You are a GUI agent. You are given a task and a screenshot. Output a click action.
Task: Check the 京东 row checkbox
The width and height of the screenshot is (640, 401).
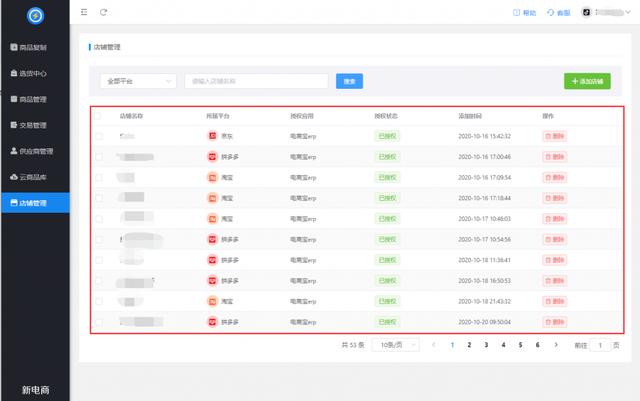pos(99,136)
